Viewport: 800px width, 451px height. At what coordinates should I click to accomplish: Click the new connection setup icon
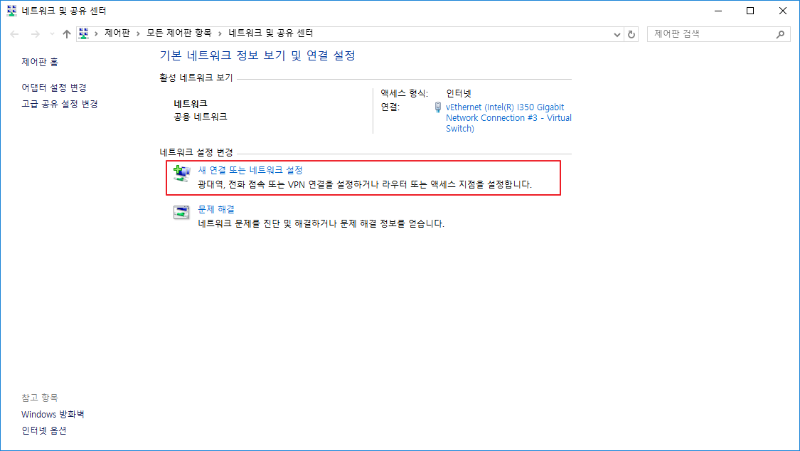181,173
